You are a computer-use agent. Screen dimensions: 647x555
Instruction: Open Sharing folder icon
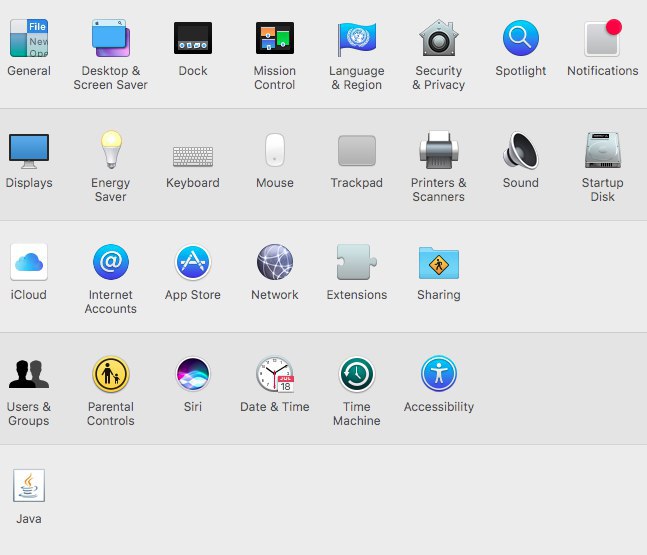(x=439, y=263)
